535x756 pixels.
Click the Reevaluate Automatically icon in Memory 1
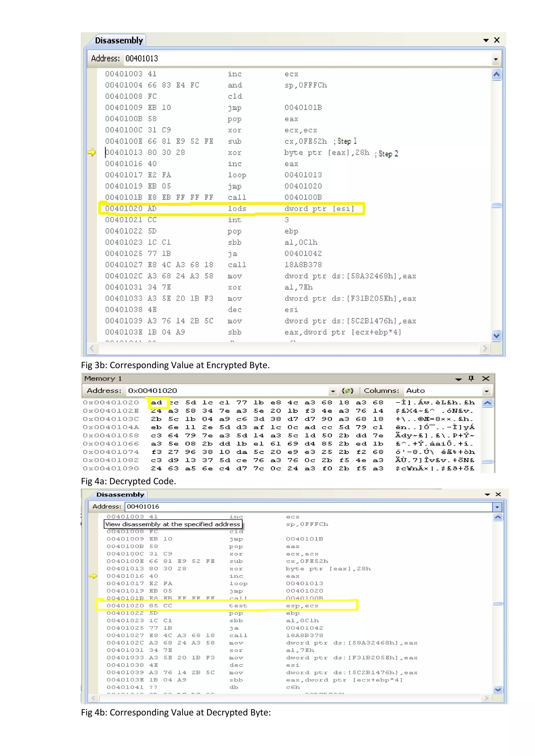click(347, 391)
